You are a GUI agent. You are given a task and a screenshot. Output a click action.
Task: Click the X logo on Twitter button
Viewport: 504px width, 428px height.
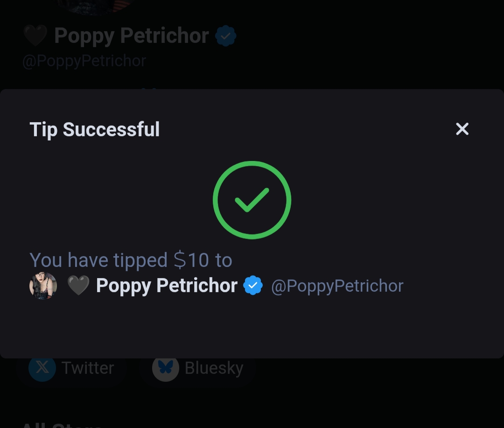pyautogui.click(x=42, y=368)
